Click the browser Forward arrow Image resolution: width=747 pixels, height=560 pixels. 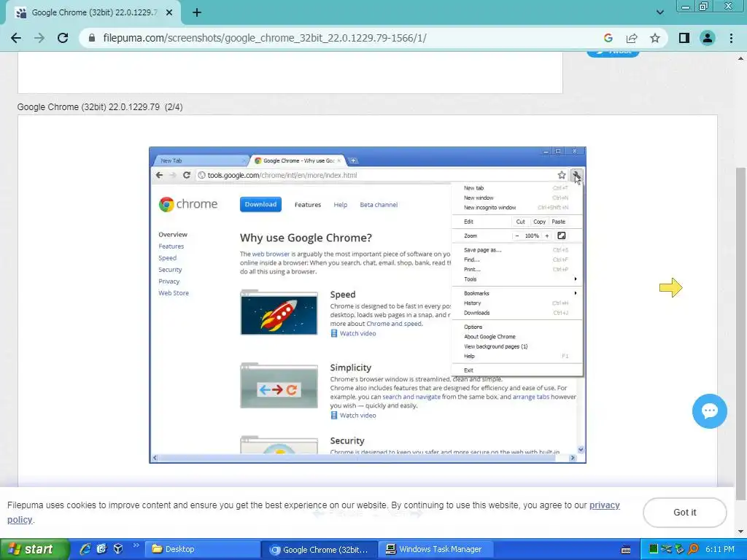[x=39, y=38]
